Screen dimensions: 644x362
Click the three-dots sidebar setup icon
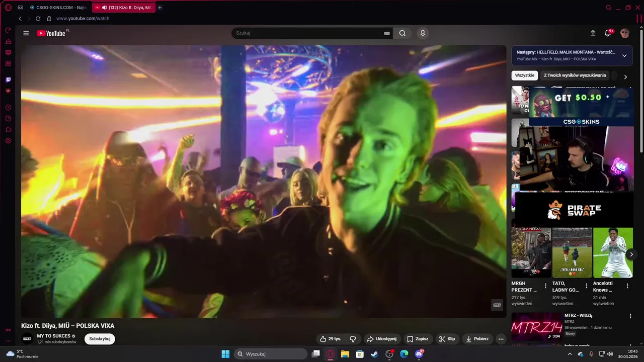pyautogui.click(x=8, y=340)
